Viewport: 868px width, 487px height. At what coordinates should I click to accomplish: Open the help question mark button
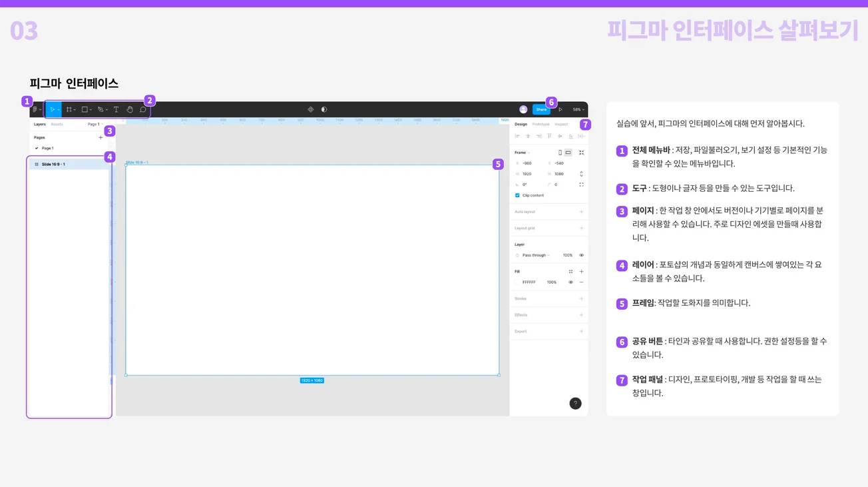(x=576, y=403)
